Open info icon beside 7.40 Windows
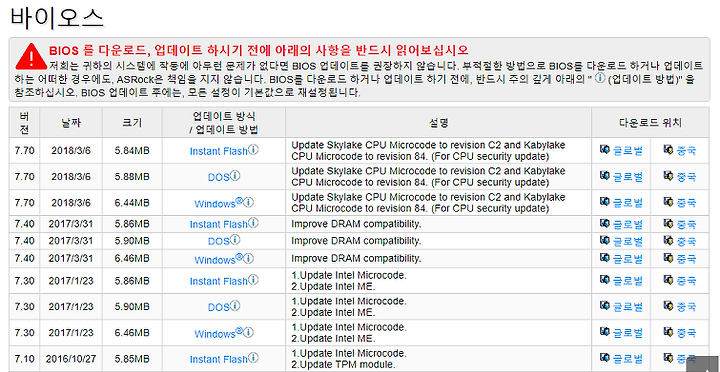The image size is (720, 372). [x=249, y=258]
